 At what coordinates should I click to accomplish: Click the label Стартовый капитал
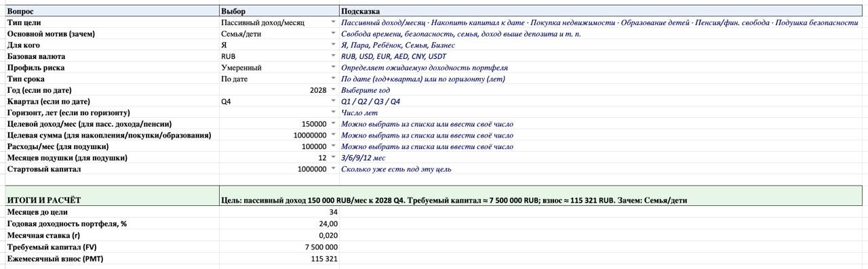pyautogui.click(x=44, y=169)
